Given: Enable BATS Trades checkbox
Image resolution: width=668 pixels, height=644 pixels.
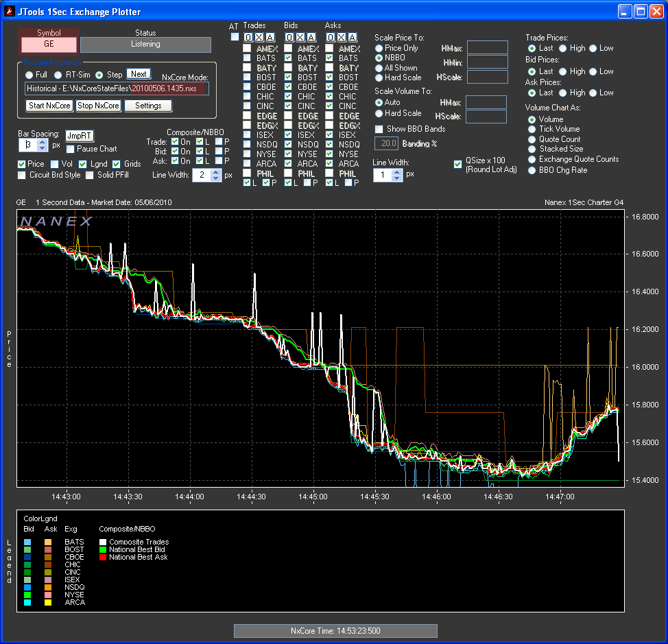Looking at the screenshot, I should pyautogui.click(x=247, y=58).
